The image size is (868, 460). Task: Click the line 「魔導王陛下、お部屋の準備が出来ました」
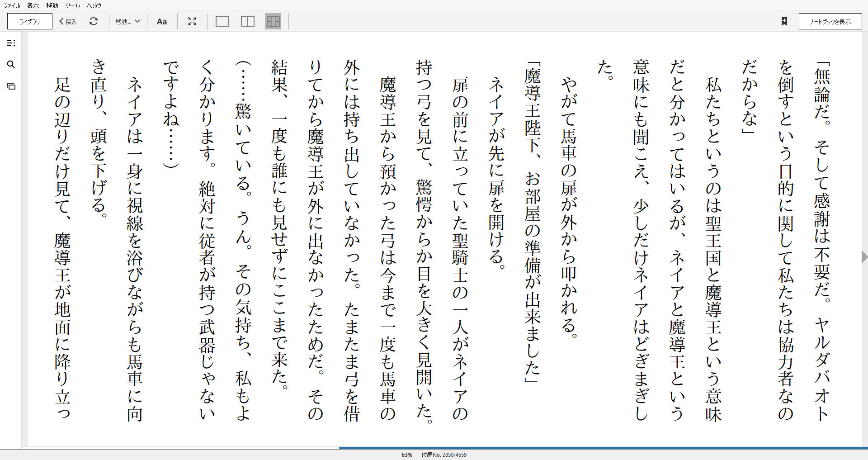(533, 222)
